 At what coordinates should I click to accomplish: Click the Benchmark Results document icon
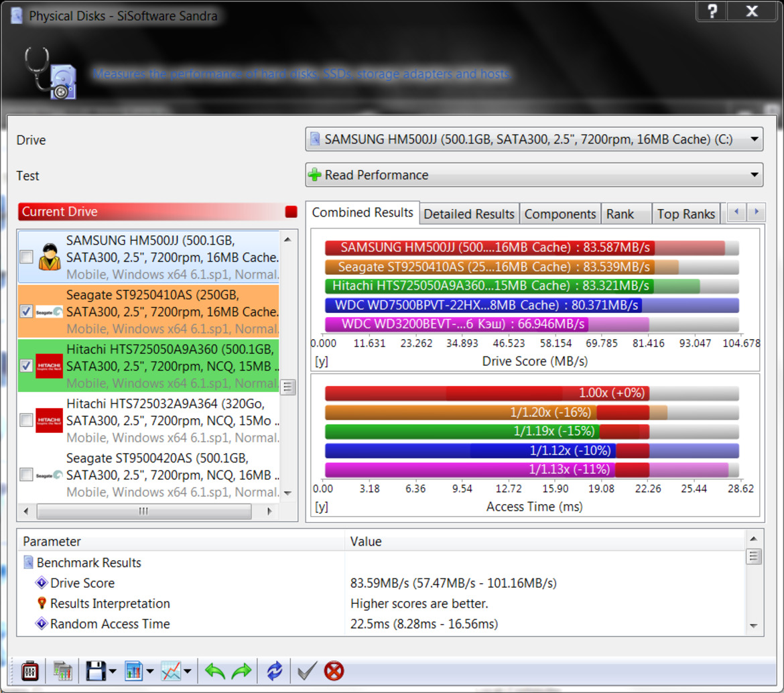click(29, 562)
